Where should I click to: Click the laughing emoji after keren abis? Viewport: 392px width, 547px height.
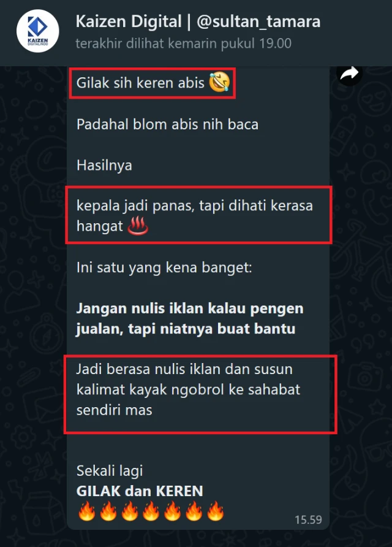219,82
